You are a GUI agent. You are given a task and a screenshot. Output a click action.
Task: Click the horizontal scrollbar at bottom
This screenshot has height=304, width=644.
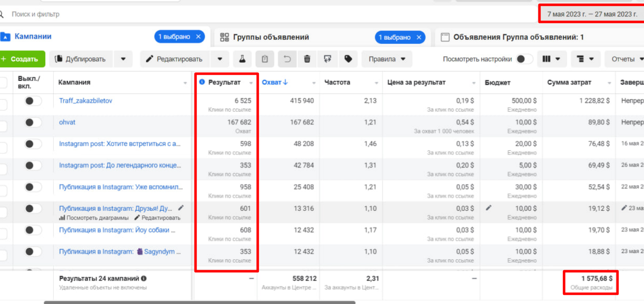(x=200, y=302)
